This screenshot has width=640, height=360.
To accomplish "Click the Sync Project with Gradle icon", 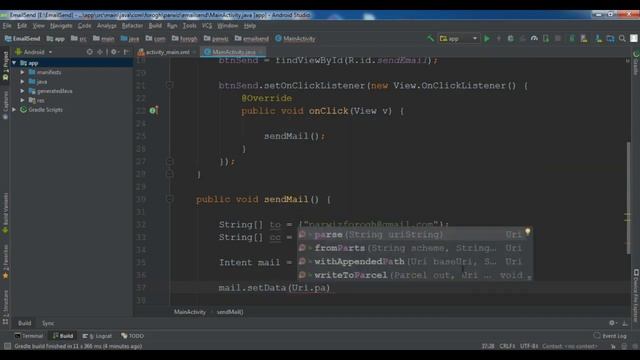I will click(571, 38).
